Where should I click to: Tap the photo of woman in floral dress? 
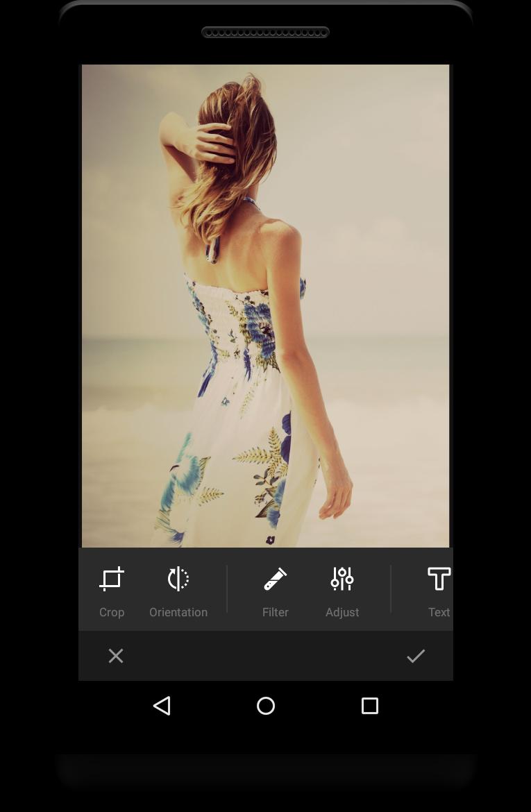coord(265,305)
